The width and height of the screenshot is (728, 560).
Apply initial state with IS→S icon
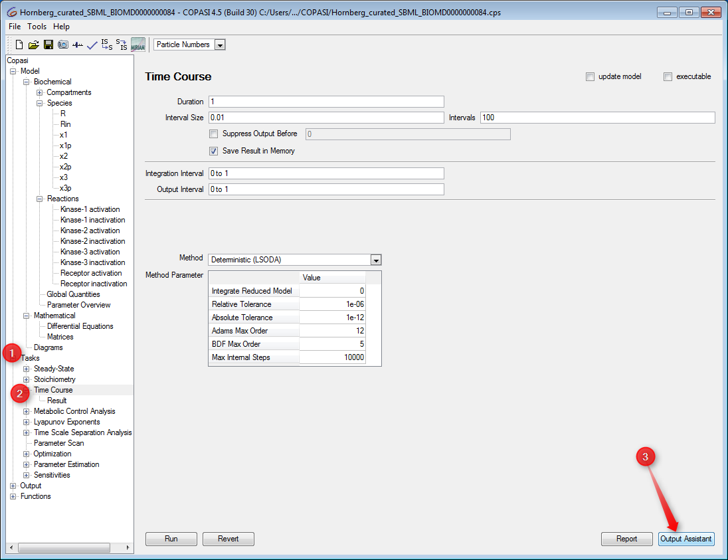(107, 45)
